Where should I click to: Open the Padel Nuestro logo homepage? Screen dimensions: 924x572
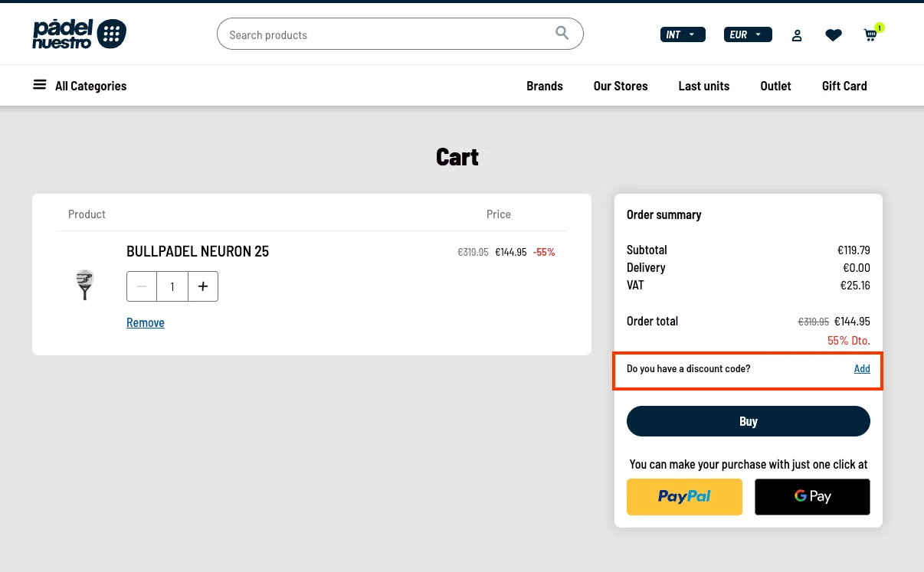79,34
